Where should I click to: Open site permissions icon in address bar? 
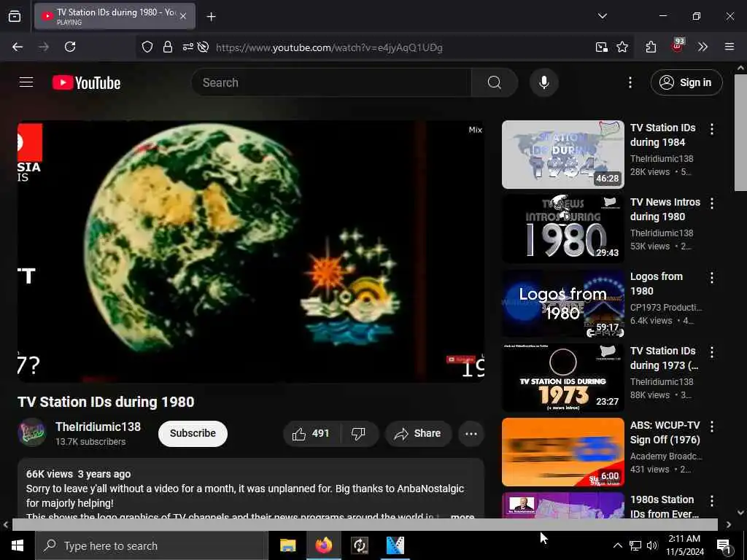[x=187, y=47]
